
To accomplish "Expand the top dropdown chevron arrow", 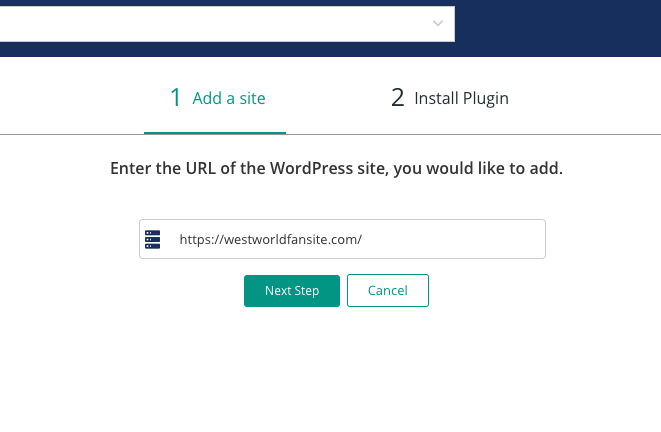I will click(x=438, y=23).
